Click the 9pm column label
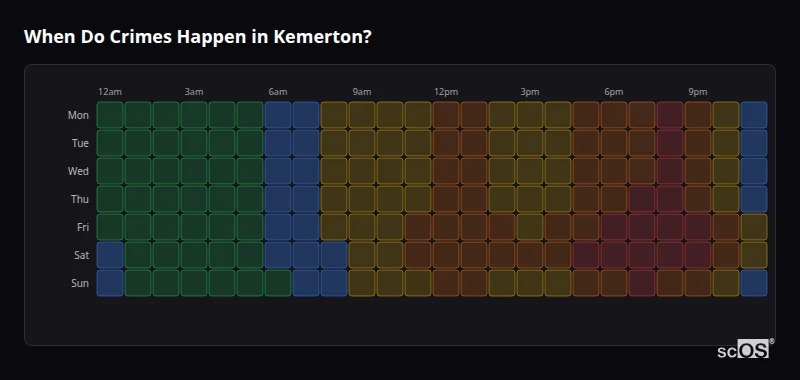The height and width of the screenshot is (380, 800). pos(698,92)
